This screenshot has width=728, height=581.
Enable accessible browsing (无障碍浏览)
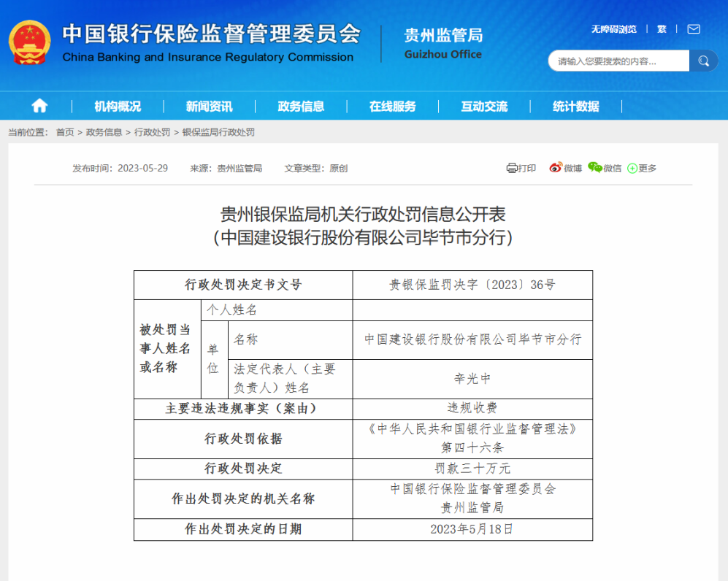pyautogui.click(x=613, y=29)
